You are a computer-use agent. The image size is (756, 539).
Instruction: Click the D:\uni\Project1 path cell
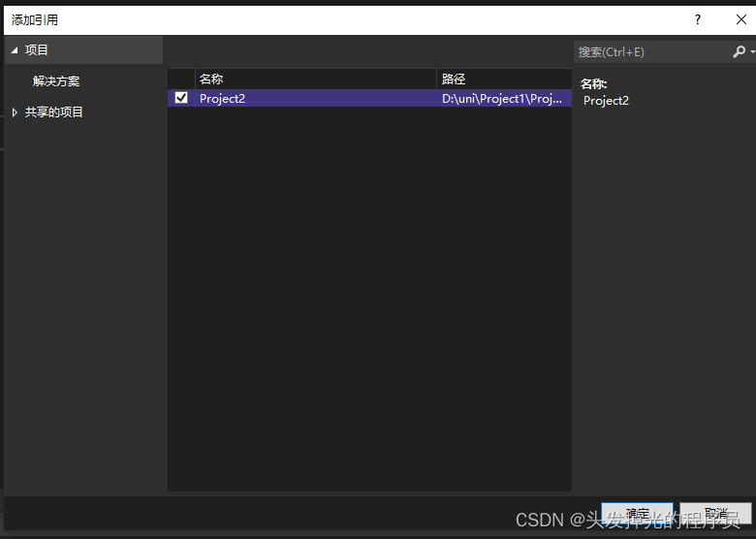coord(502,98)
